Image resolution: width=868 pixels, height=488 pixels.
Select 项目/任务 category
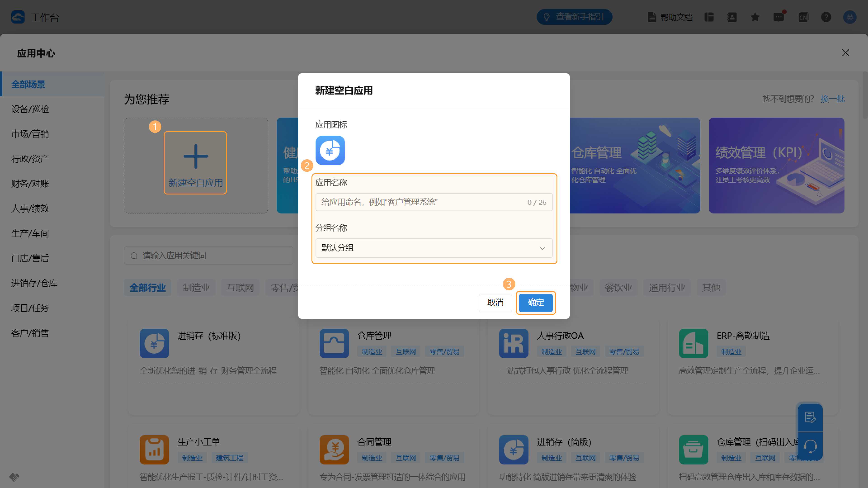[x=52, y=308]
